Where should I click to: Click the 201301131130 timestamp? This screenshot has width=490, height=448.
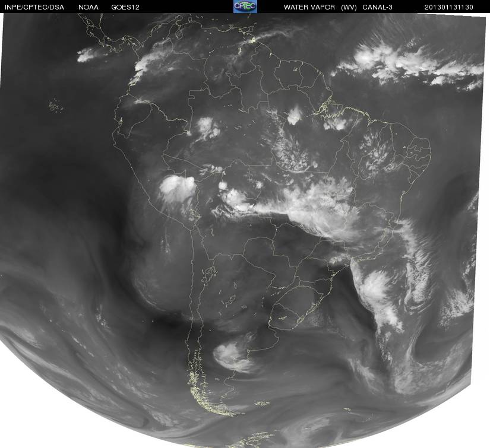449,7
